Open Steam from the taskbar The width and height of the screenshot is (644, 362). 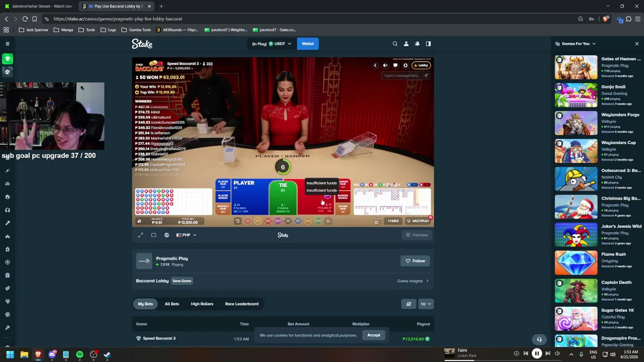[107, 354]
